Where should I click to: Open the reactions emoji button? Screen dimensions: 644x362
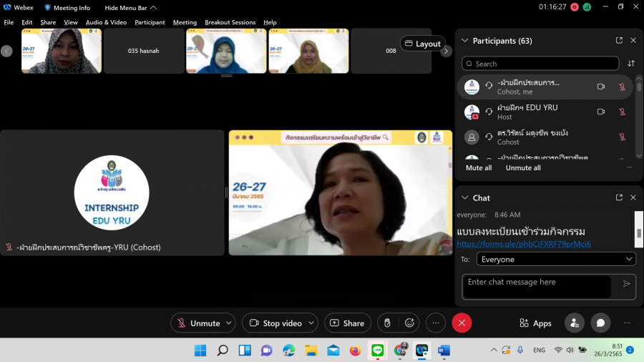tap(409, 323)
